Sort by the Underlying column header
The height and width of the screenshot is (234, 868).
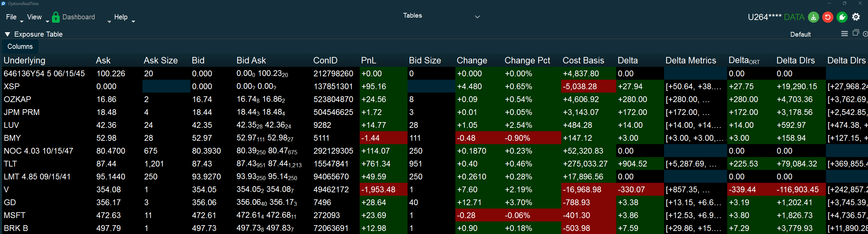pos(24,60)
